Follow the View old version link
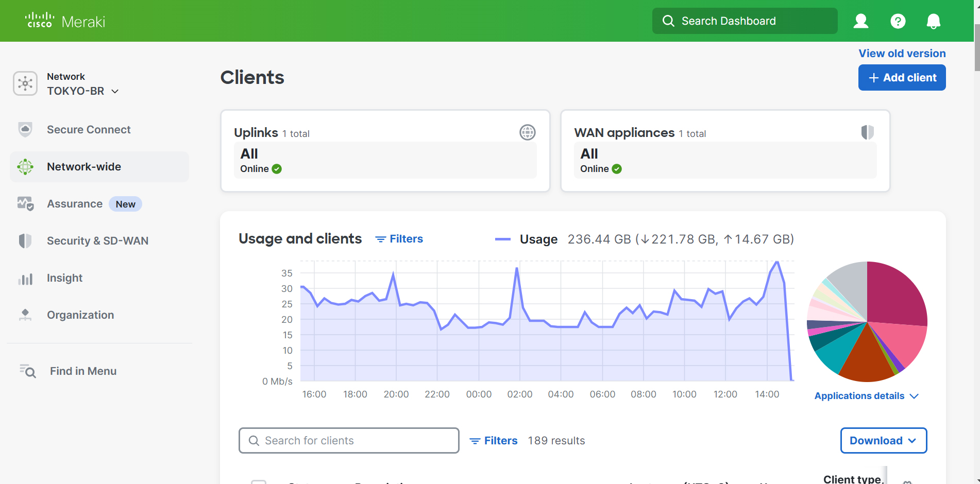This screenshot has height=484, width=980. (902, 54)
